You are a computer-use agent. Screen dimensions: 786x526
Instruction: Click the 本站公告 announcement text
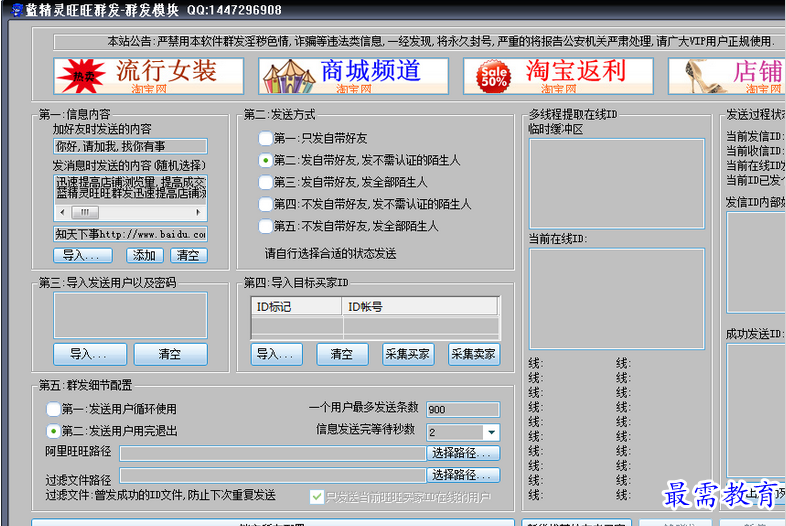pos(440,42)
